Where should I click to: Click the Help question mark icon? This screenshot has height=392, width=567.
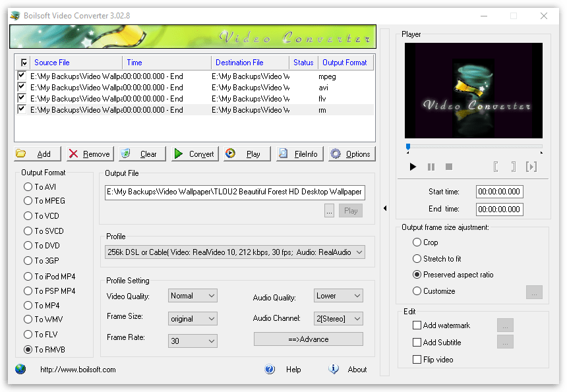pyautogui.click(x=270, y=370)
